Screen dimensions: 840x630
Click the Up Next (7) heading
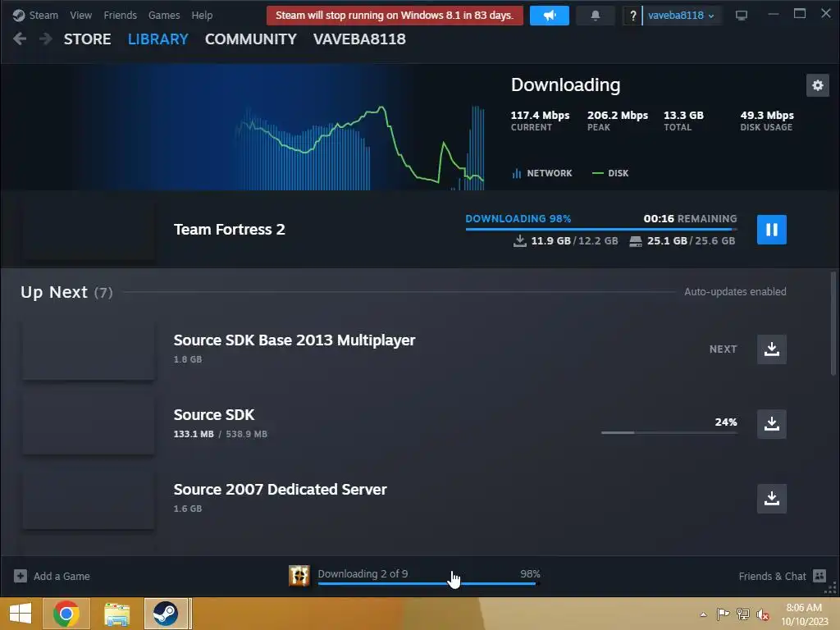tap(66, 292)
